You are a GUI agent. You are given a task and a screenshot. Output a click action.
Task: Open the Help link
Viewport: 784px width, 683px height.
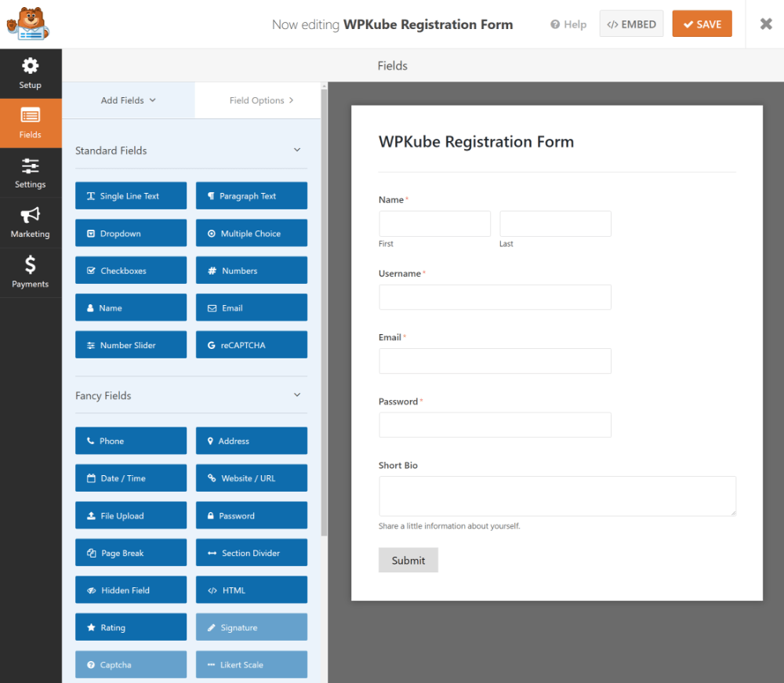point(568,24)
